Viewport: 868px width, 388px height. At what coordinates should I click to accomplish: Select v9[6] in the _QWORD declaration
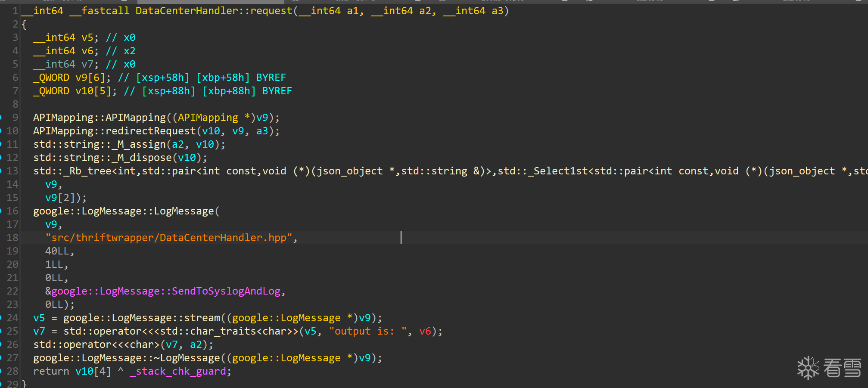point(90,78)
